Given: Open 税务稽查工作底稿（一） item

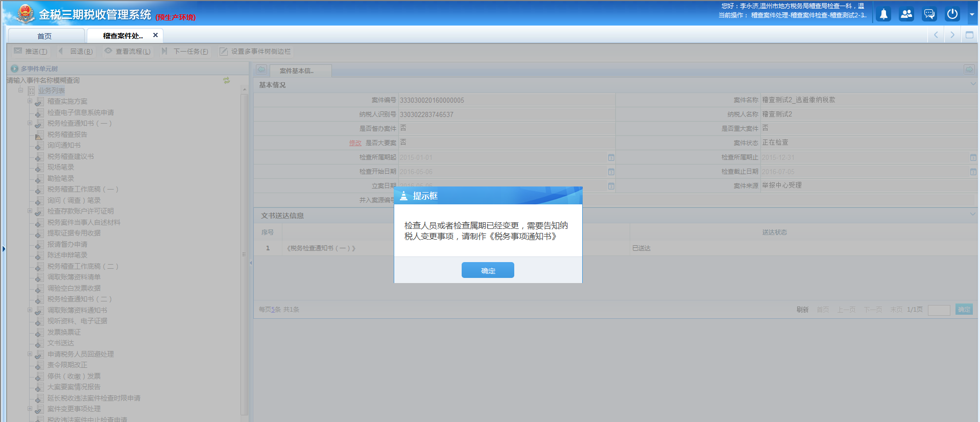Looking at the screenshot, I should tap(83, 189).
